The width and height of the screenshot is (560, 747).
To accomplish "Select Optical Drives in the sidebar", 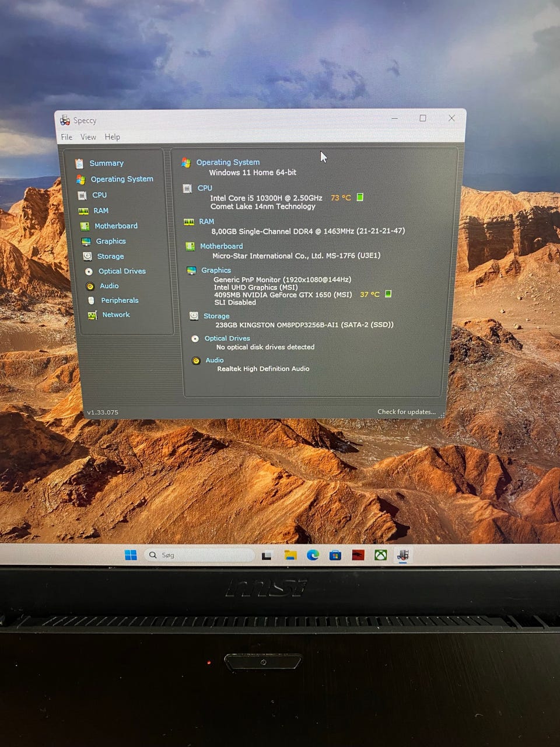I will tap(122, 271).
